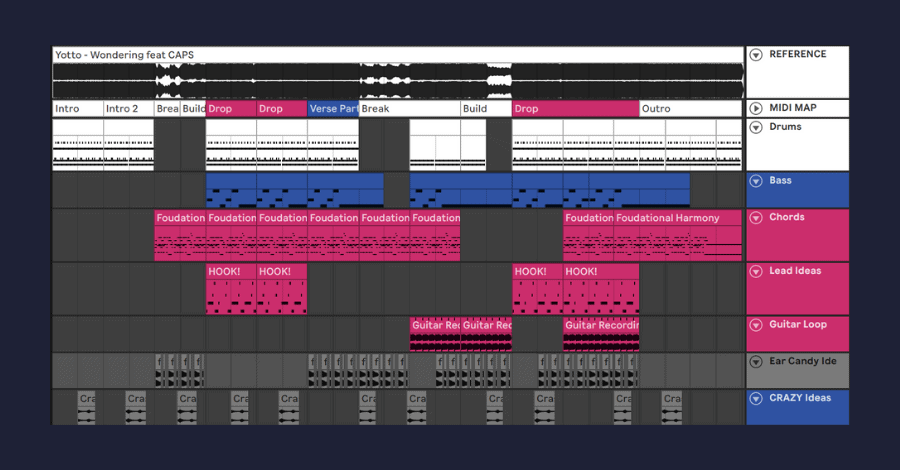Image resolution: width=900 pixels, height=470 pixels.
Task: Select the Break marker clip
Action: (410, 108)
